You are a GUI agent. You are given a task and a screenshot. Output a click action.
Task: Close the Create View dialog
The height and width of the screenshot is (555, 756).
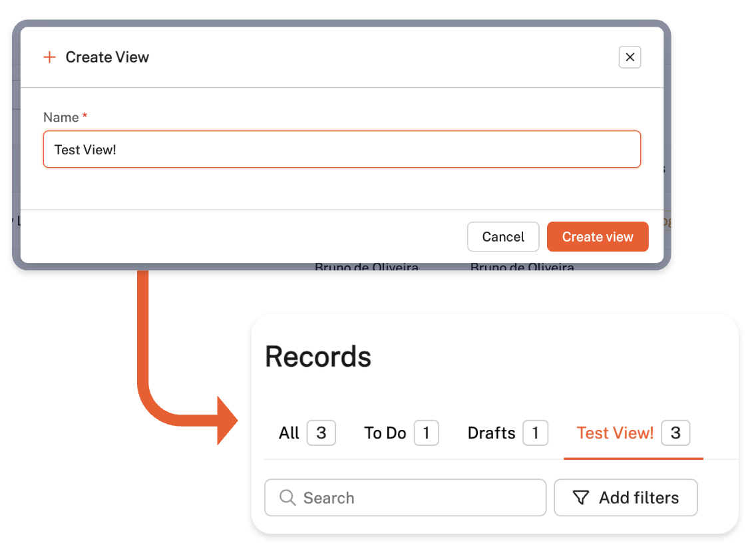click(630, 57)
